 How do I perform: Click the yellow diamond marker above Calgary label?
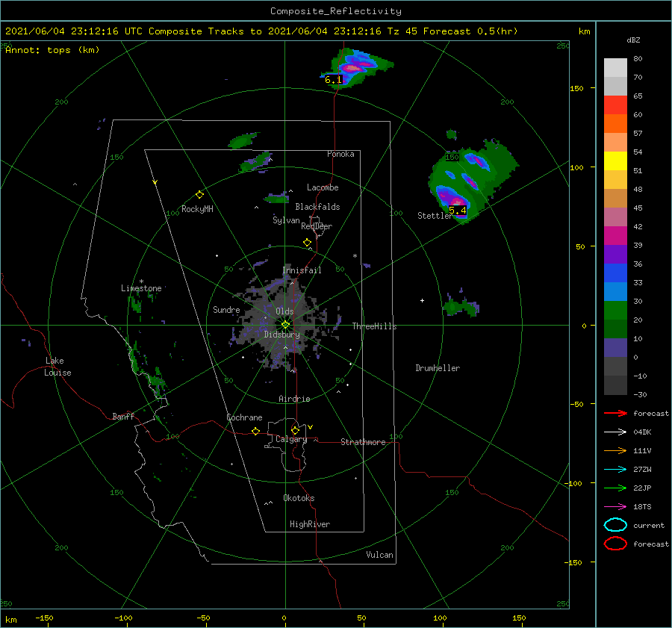click(295, 430)
